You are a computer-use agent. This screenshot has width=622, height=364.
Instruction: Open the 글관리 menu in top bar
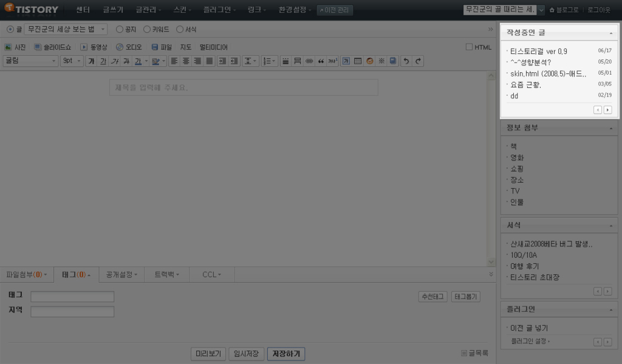pos(148,10)
